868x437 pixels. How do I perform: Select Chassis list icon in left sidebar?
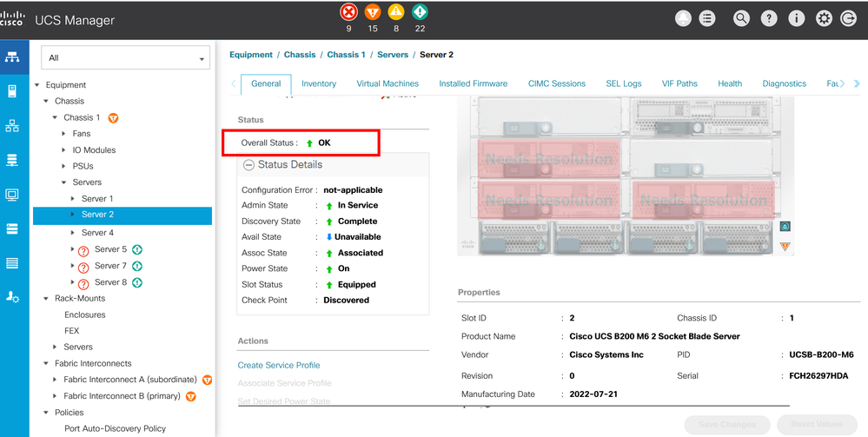click(x=13, y=263)
